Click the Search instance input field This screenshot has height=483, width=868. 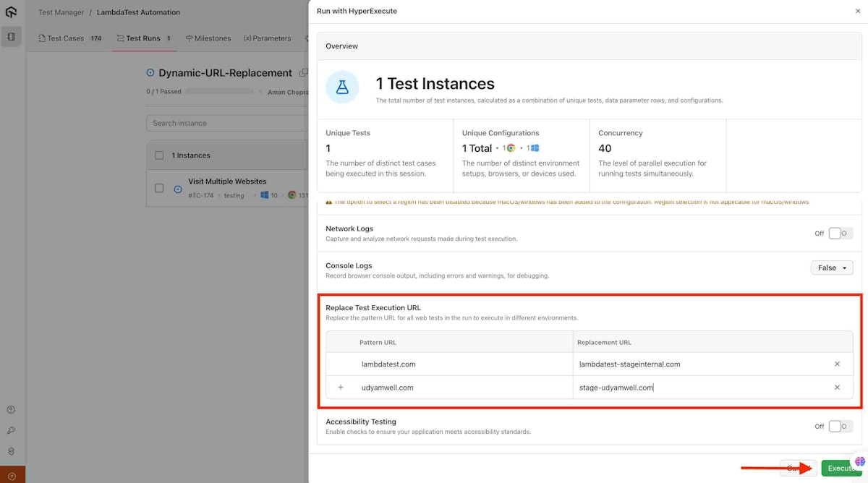click(x=224, y=123)
